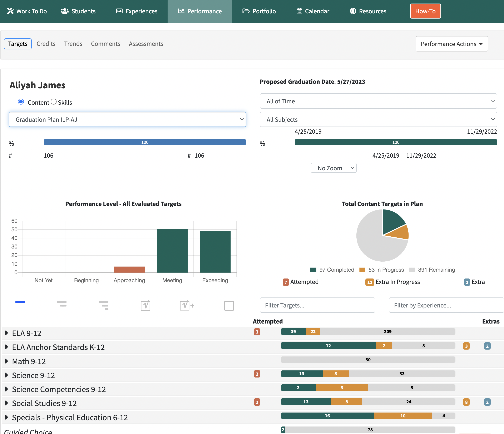Select the Skills radio button
This screenshot has width=504, height=434.
[x=54, y=102]
